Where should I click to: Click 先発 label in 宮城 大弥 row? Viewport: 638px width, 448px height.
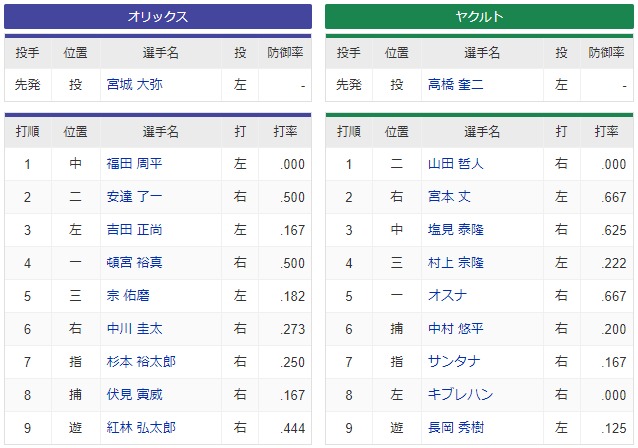click(27, 85)
